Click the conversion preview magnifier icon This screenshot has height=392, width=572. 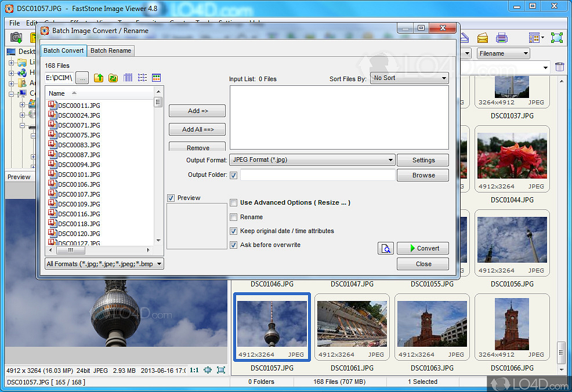(386, 248)
